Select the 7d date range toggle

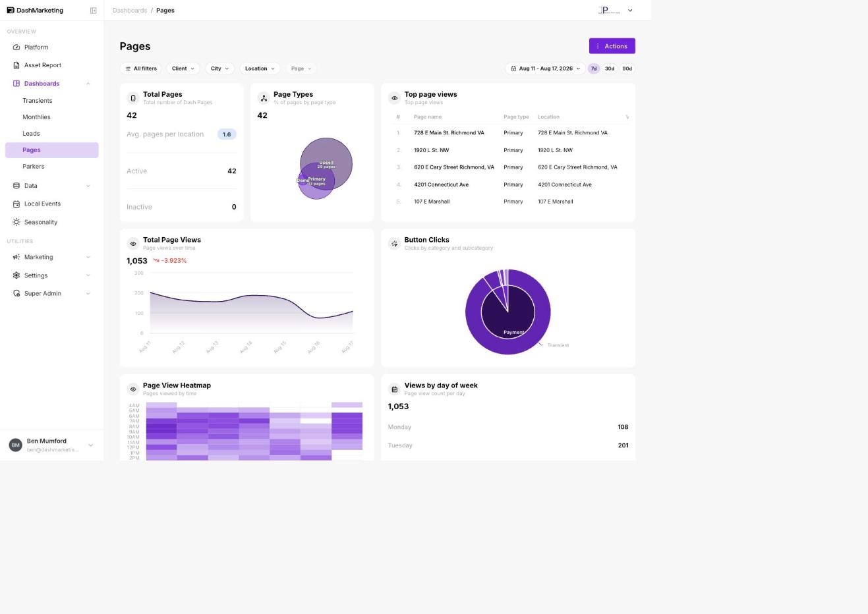tap(594, 69)
